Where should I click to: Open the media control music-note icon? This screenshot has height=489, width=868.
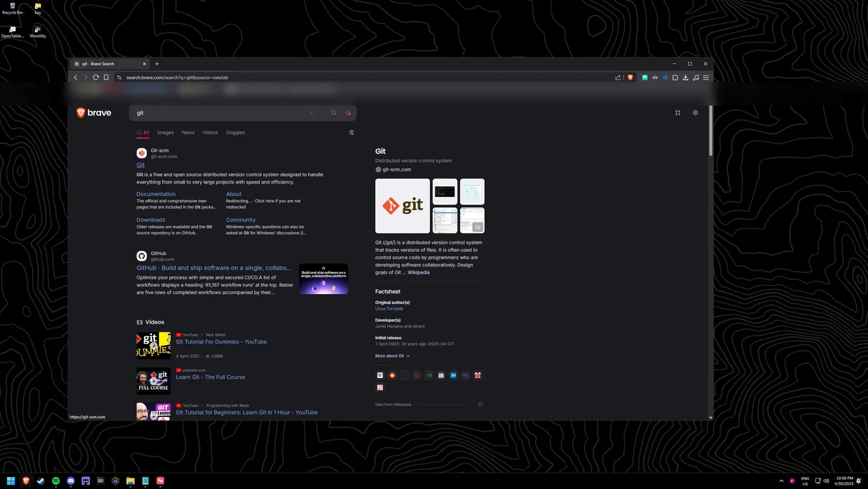pos(696,78)
